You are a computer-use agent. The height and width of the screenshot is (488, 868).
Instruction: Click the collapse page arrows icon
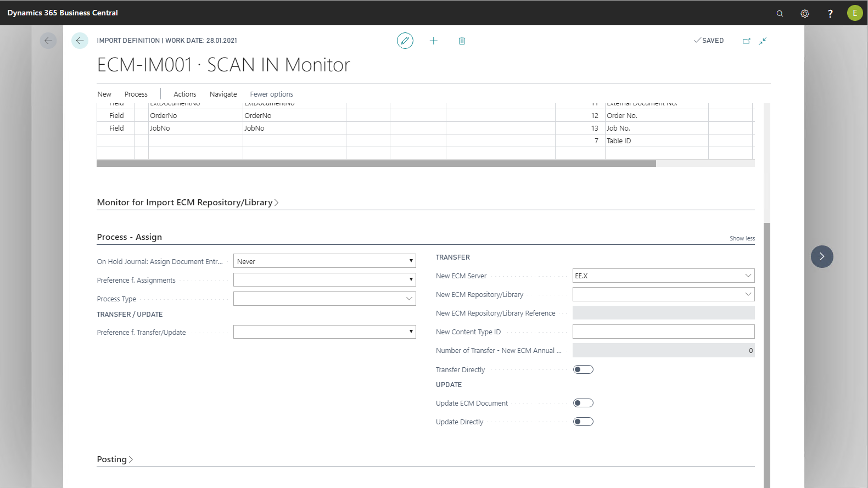click(x=763, y=41)
